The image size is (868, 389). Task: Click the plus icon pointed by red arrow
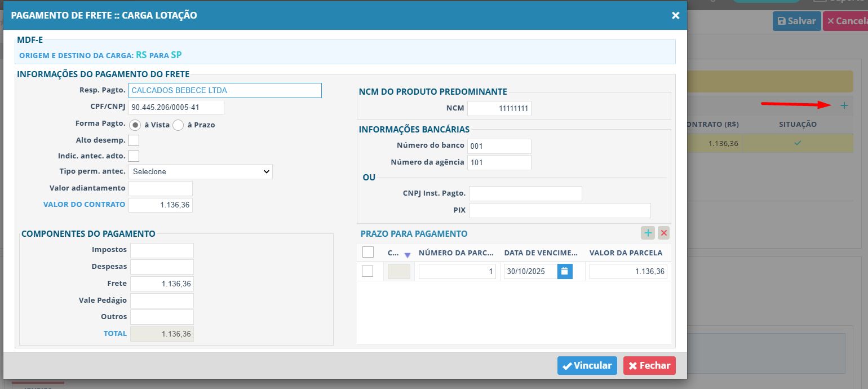coord(844,105)
